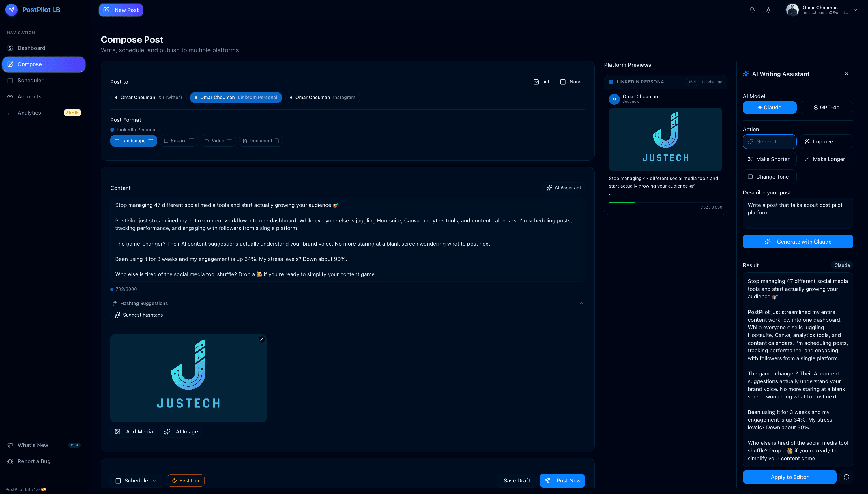Viewport: 868px width, 494px height.
Task: Click Best time suggestion
Action: tap(186, 480)
